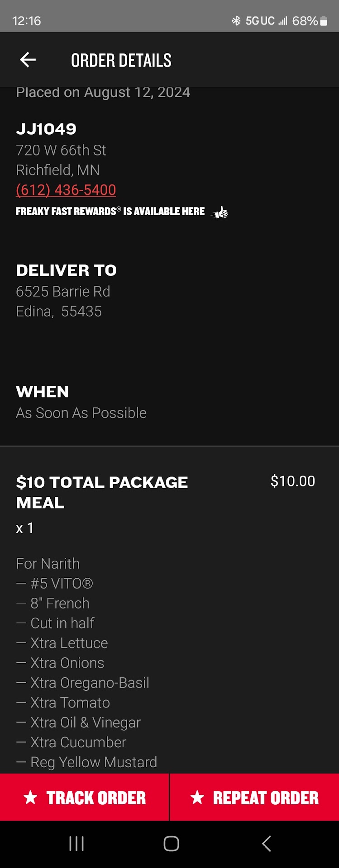
Task: Tap the back arrow in the header
Action: (28, 60)
